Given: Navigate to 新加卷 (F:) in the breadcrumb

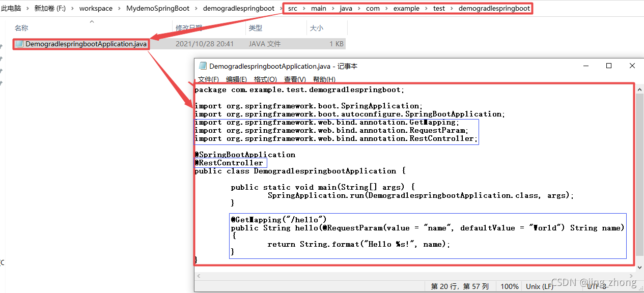Looking at the screenshot, I should [50, 8].
